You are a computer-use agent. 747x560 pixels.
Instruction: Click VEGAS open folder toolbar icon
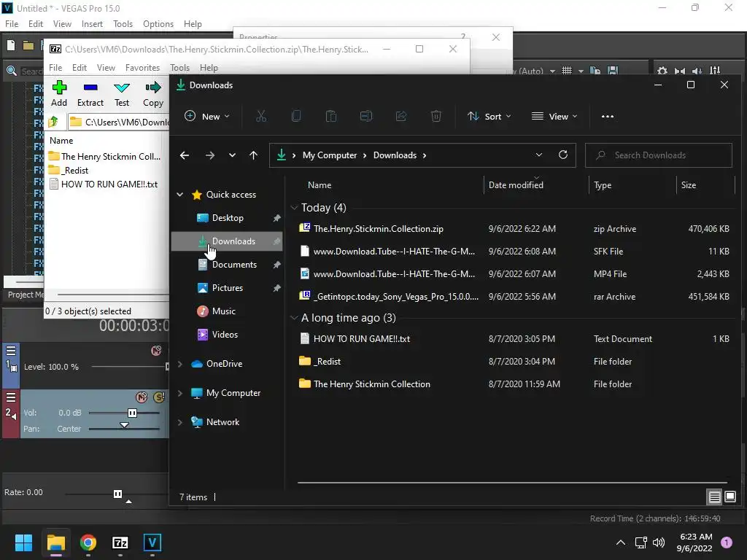coord(28,46)
